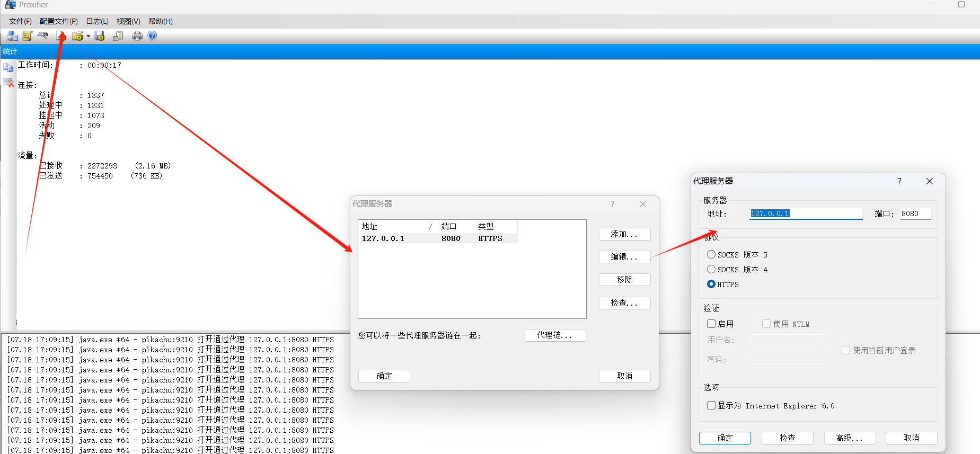Click 确定 in proxy list dialog
Screen dimensions: 980x454
point(384,376)
